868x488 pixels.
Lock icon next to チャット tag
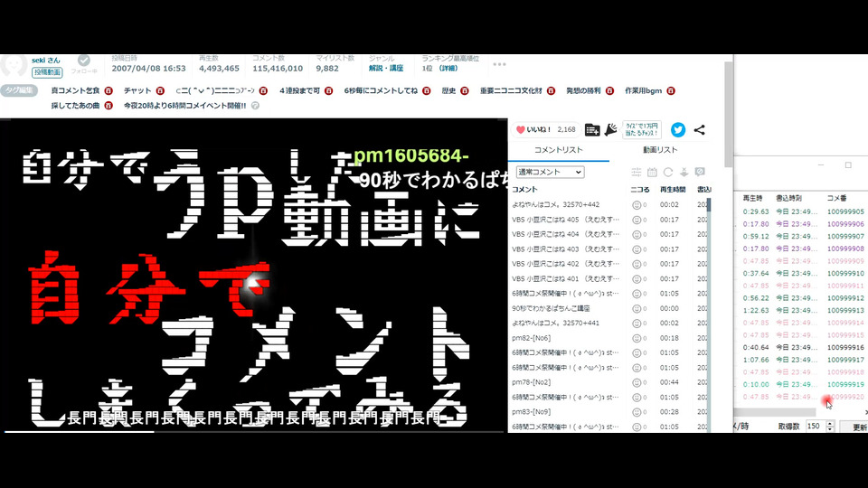point(160,90)
